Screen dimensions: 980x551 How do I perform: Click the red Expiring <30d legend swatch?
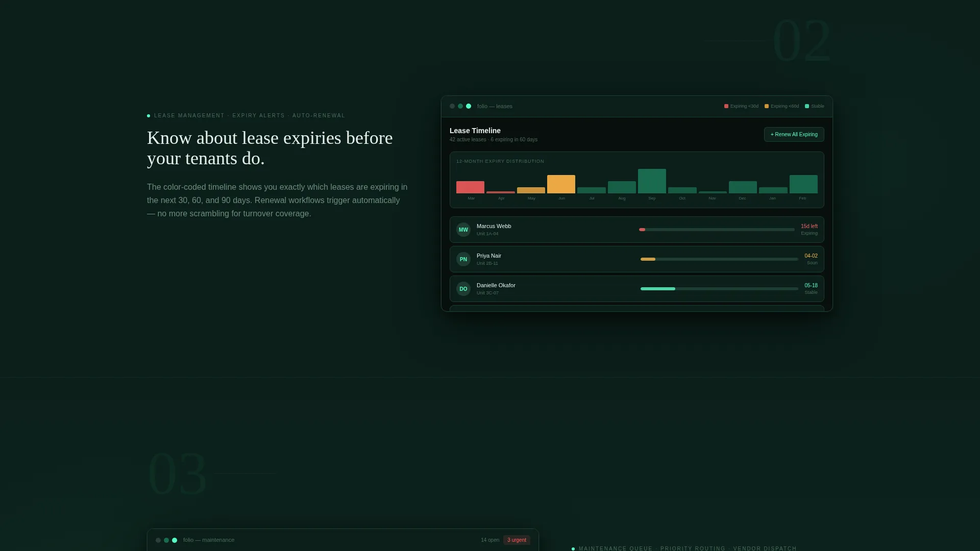726,106
